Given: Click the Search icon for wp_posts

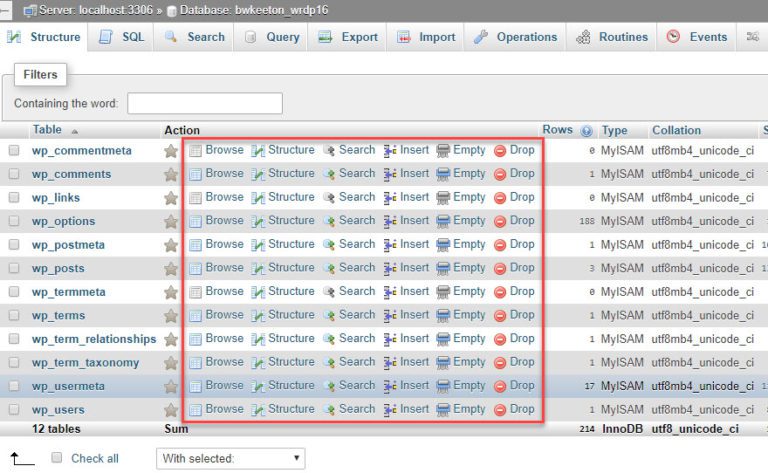Looking at the screenshot, I should (x=329, y=268).
